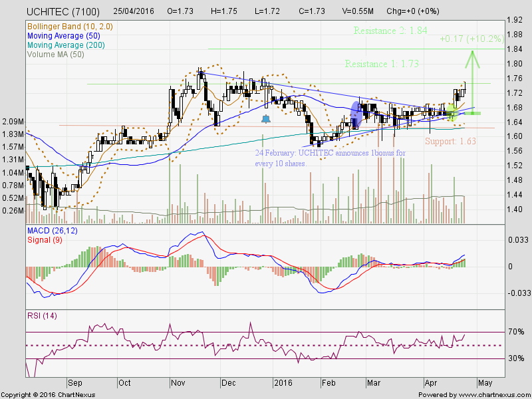Click the date 25/04/2016 in header

[x=134, y=11]
